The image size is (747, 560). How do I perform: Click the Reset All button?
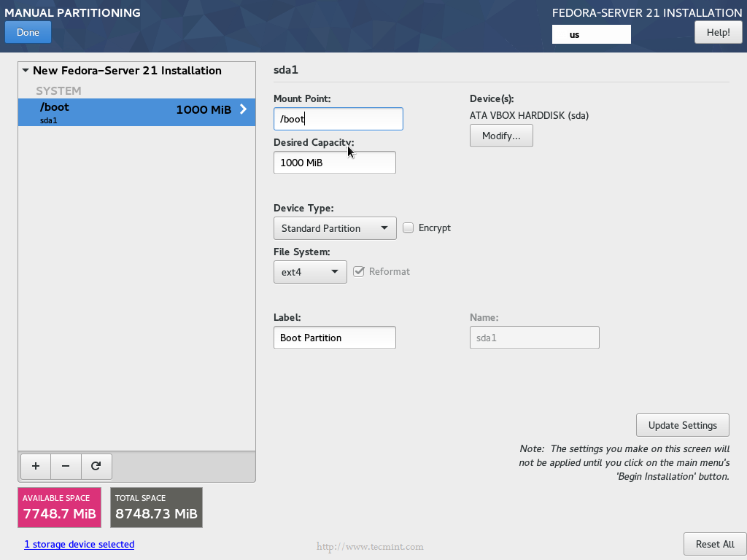(715, 544)
